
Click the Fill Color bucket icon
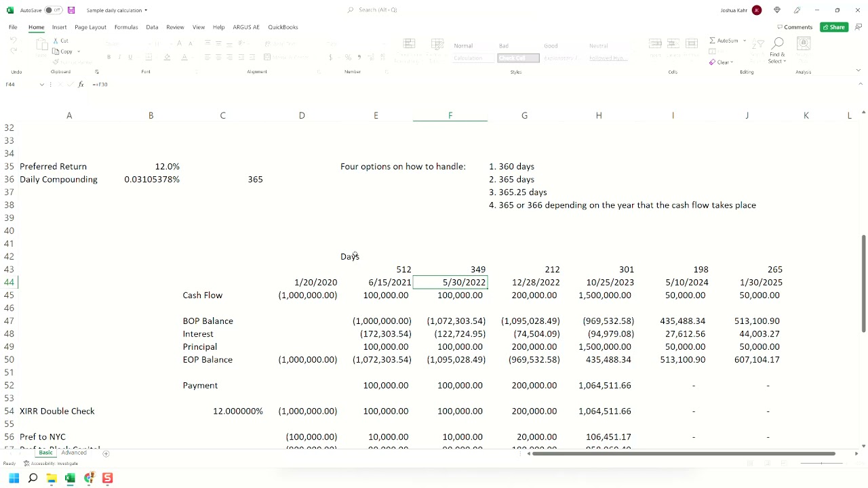(167, 58)
